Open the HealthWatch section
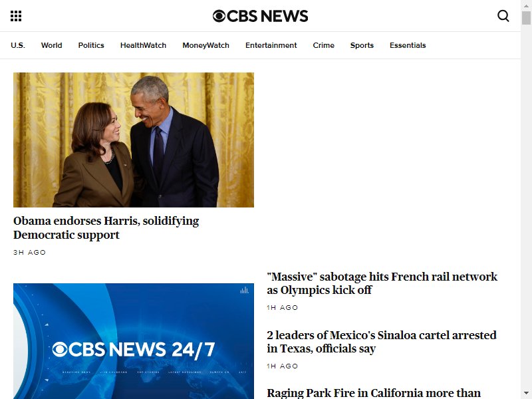 click(x=143, y=45)
